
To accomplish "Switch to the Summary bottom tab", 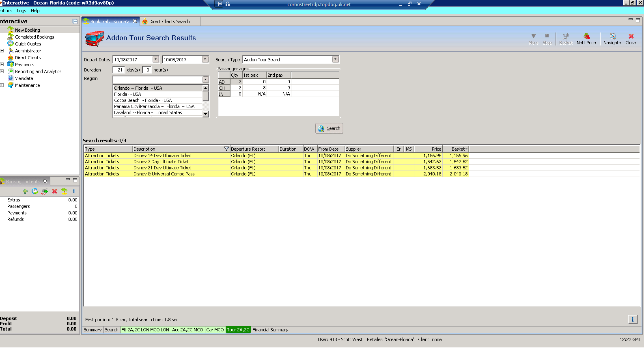I will coord(93,330).
